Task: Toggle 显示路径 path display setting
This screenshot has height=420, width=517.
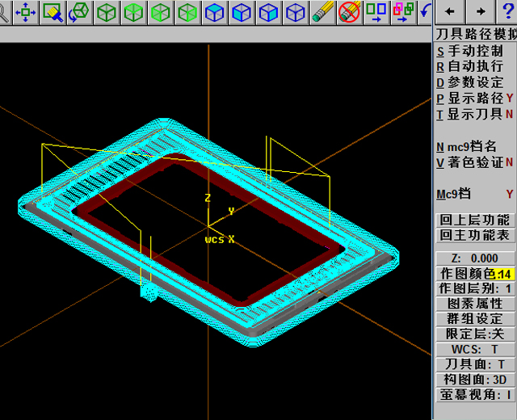Action: tap(475, 98)
